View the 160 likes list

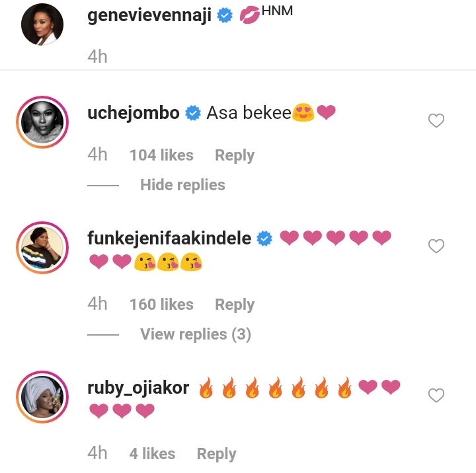pyautogui.click(x=161, y=305)
